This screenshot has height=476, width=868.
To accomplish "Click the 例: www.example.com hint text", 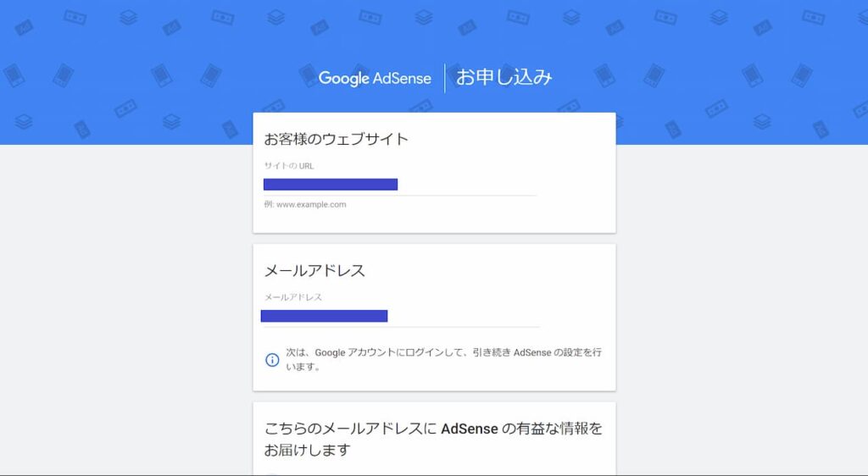I will 305,205.
